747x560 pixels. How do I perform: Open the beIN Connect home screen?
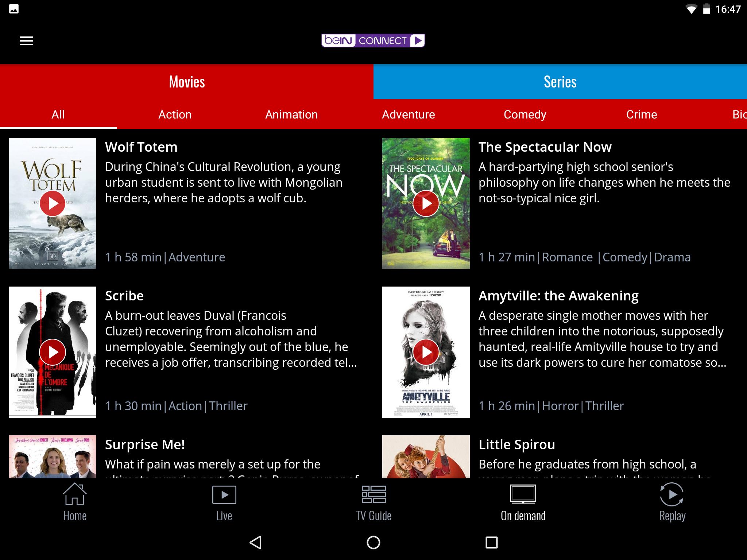[x=75, y=503]
